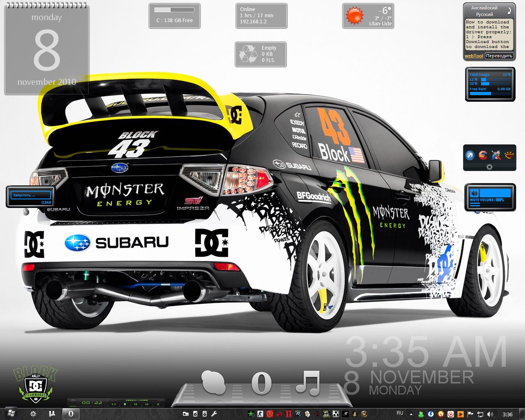Click the CCleaner icon in launcher gadget
This screenshot has width=525, height=420.
click(483, 155)
